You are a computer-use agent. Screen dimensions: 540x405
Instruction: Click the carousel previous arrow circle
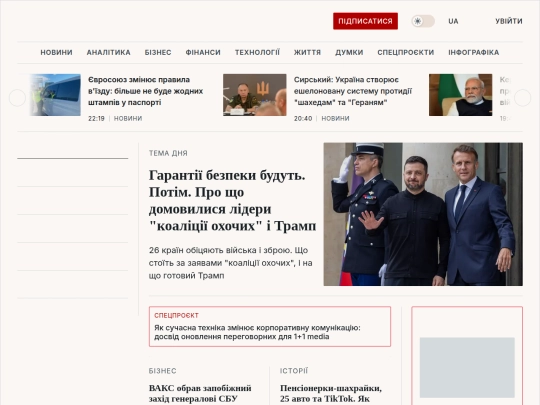pos(17,98)
